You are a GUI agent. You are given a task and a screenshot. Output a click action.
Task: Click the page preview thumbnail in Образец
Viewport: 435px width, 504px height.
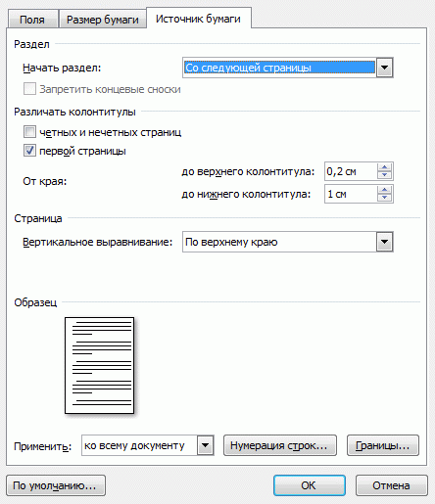click(100, 365)
